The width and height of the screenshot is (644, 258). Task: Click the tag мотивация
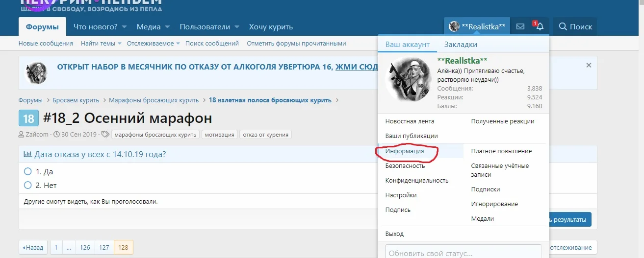click(220, 134)
